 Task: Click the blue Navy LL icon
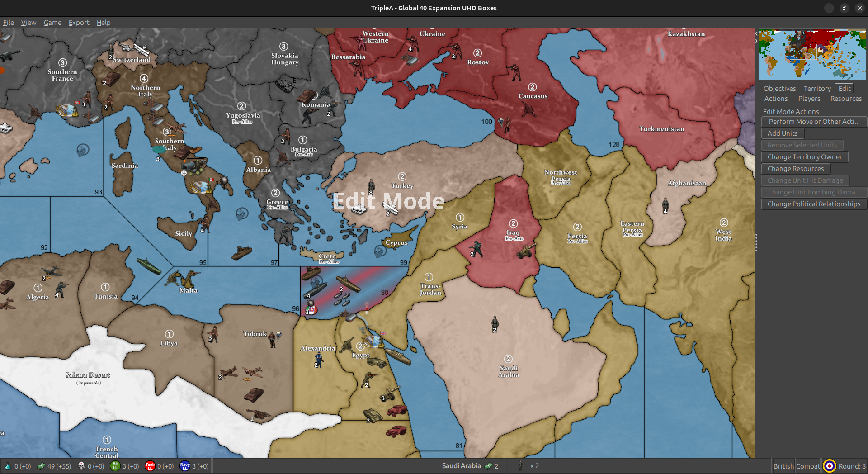[x=185, y=466]
